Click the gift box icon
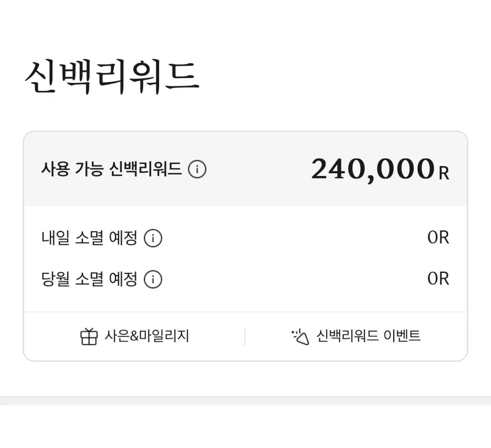Image resolution: width=491 pixels, height=448 pixels. point(89,337)
